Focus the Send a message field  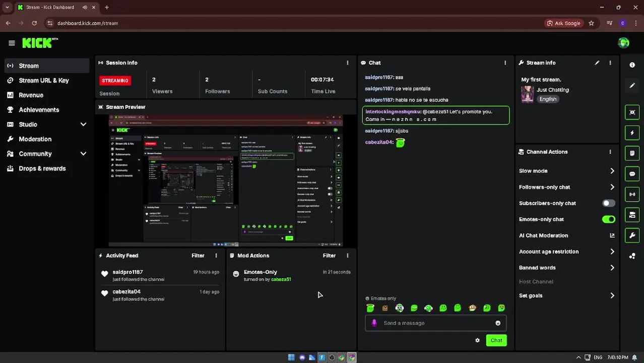click(436, 323)
